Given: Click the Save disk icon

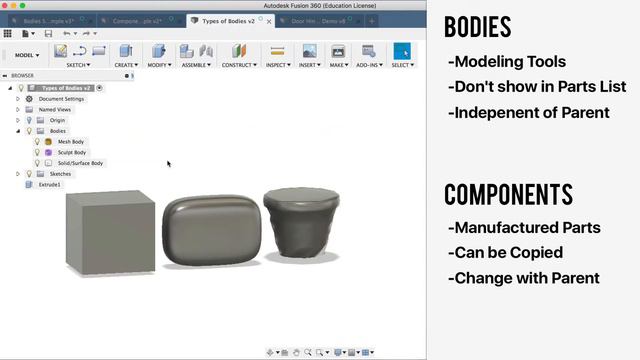Looking at the screenshot, I should coord(48,33).
